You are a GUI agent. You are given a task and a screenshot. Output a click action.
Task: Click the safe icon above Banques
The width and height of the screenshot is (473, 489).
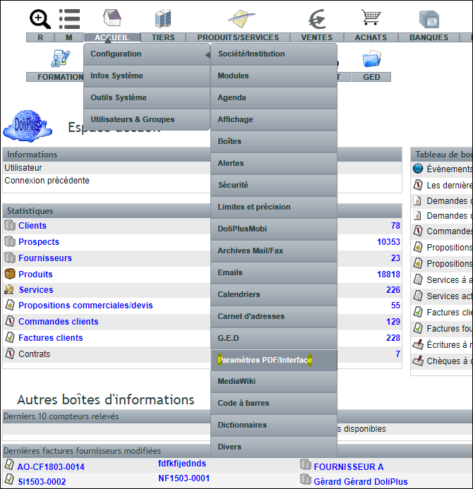pyautogui.click(x=429, y=19)
